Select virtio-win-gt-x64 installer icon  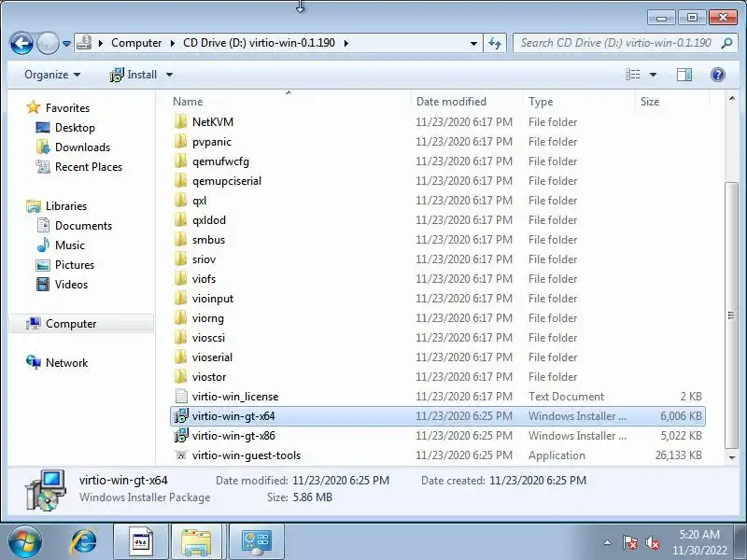[181, 415]
